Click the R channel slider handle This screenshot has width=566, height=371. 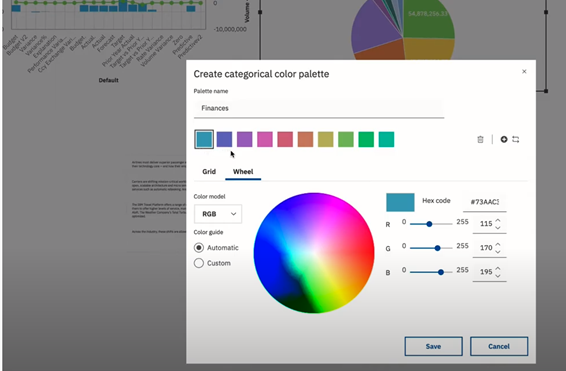click(x=429, y=224)
